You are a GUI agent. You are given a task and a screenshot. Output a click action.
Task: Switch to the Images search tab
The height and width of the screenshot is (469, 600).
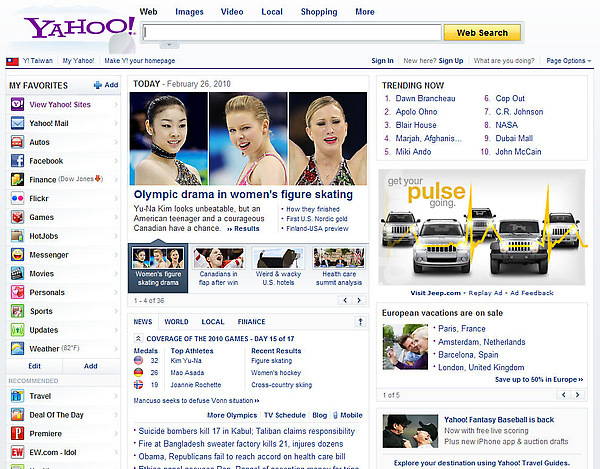click(189, 12)
